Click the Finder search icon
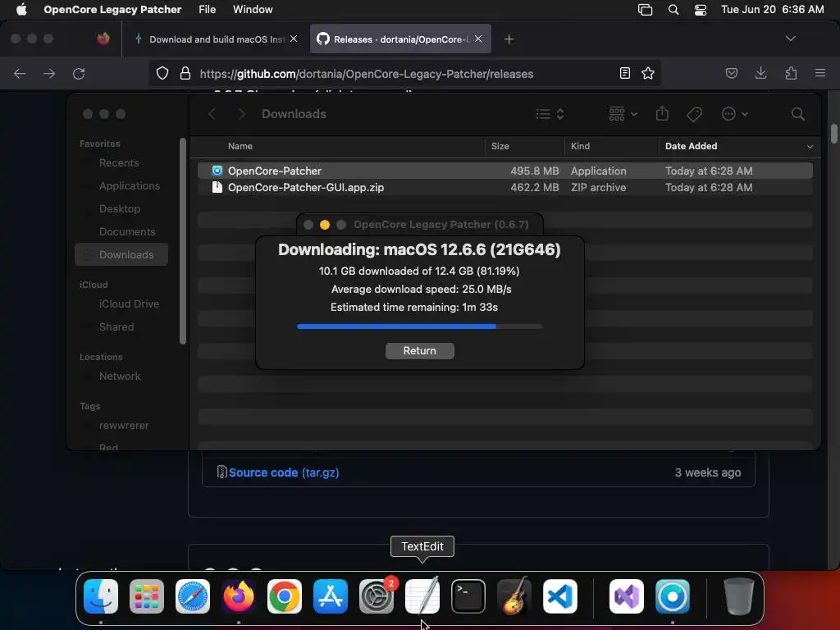This screenshot has width=840, height=630. 797,114
